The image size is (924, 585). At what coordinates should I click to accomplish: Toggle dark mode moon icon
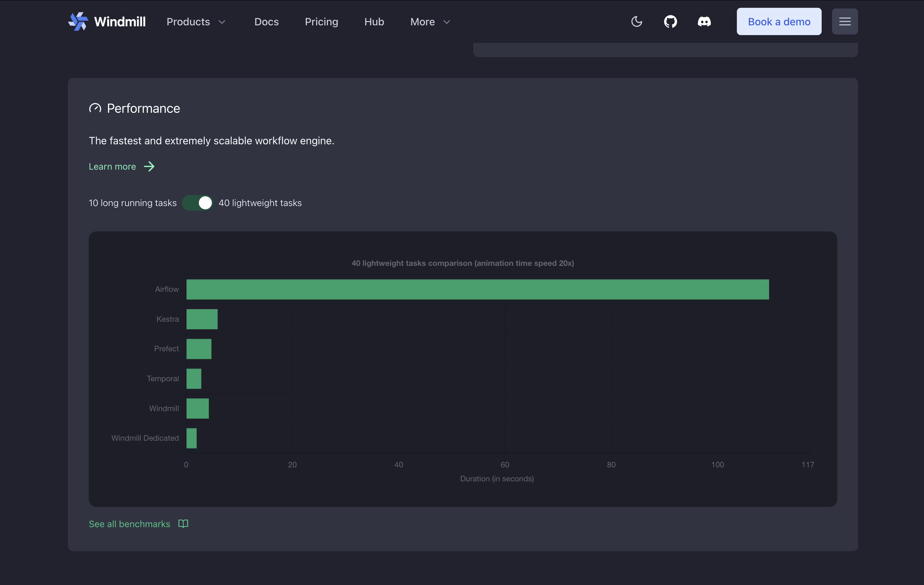click(636, 21)
